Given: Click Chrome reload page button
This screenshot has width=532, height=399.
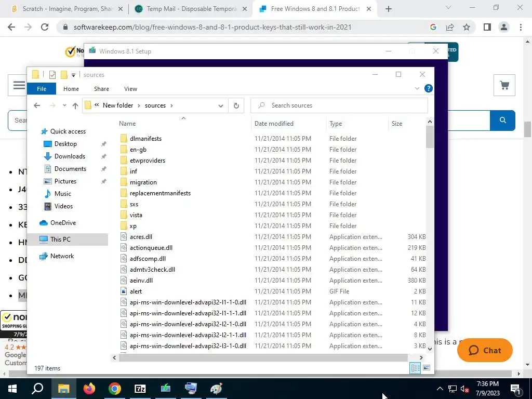Looking at the screenshot, I should [x=45, y=27].
